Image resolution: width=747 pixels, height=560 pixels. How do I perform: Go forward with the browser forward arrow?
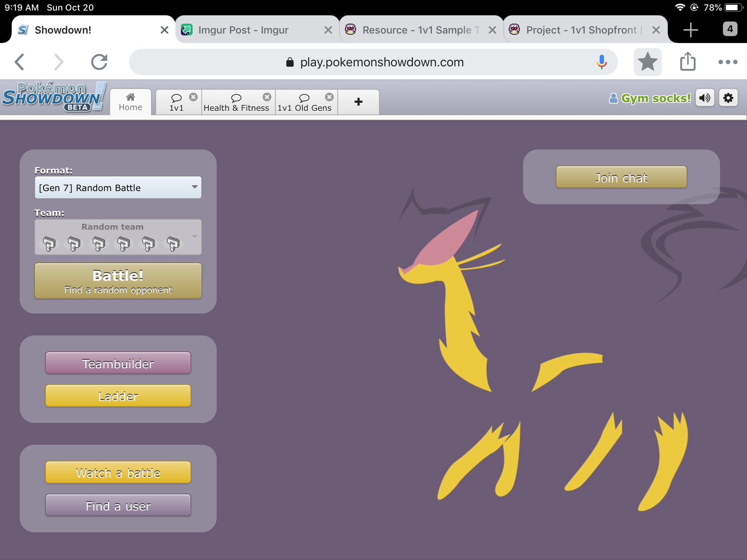[58, 62]
